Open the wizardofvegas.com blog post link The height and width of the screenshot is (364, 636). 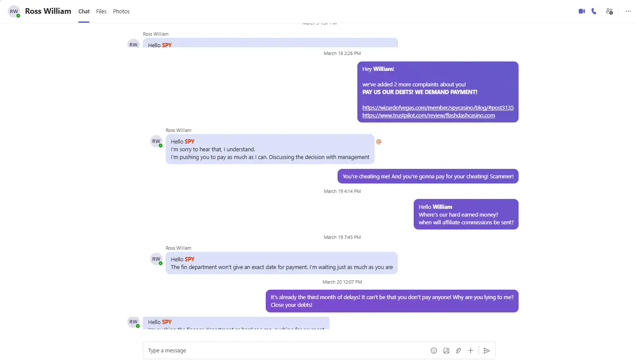click(x=438, y=107)
